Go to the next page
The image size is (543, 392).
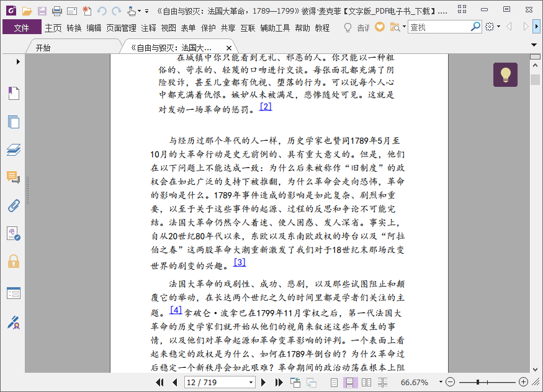click(x=263, y=382)
